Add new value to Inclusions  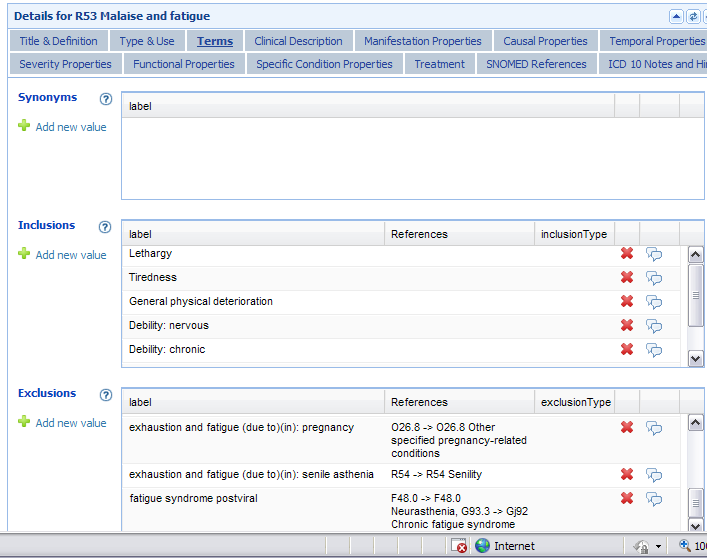click(62, 255)
